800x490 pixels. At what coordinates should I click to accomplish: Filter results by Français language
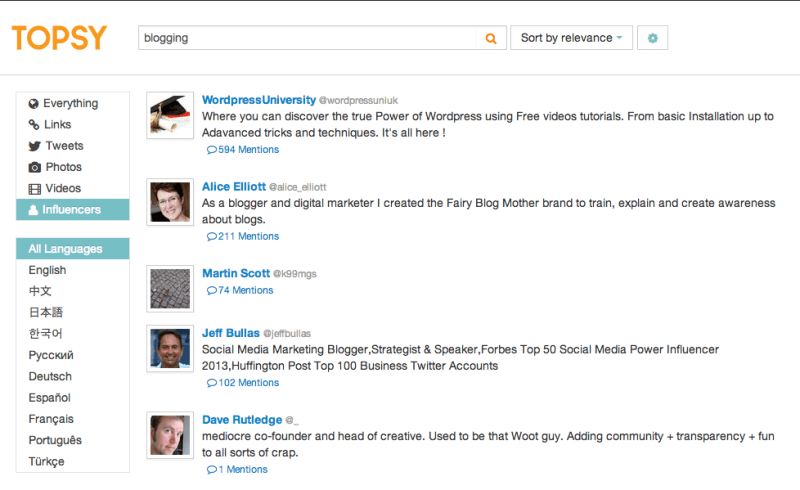tap(51, 419)
